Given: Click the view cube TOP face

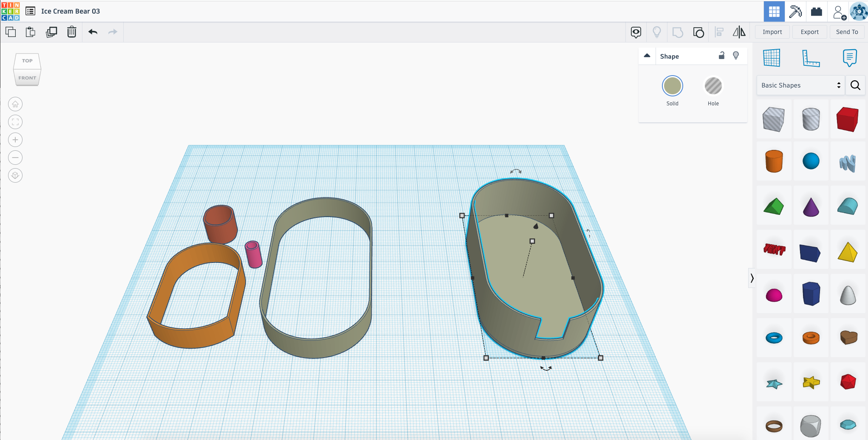Looking at the screenshot, I should pos(27,61).
